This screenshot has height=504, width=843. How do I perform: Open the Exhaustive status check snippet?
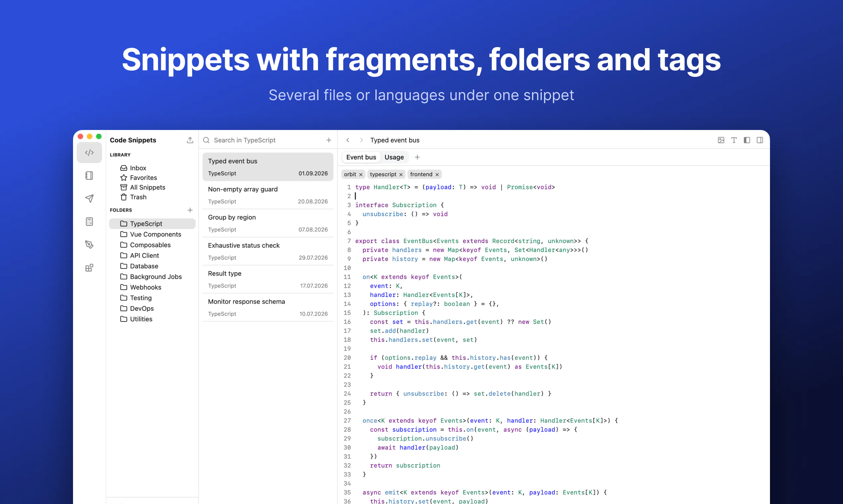coord(268,251)
